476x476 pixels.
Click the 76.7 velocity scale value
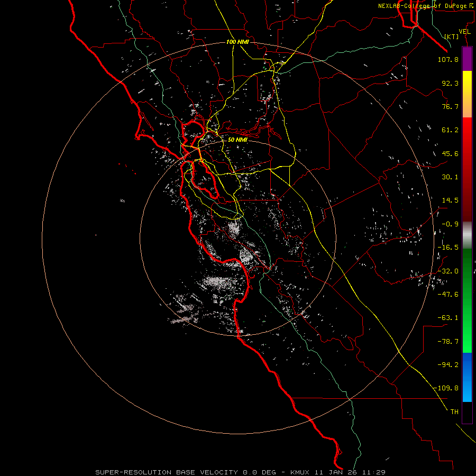click(x=450, y=106)
